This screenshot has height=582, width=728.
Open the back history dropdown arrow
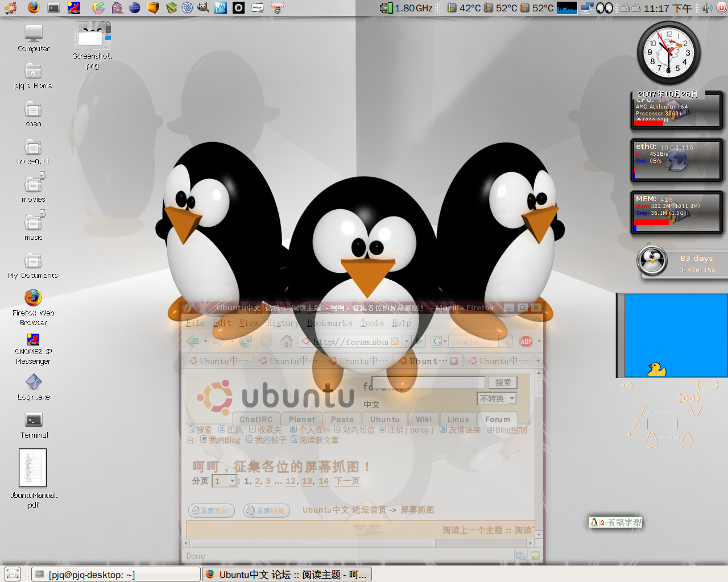[x=204, y=342]
